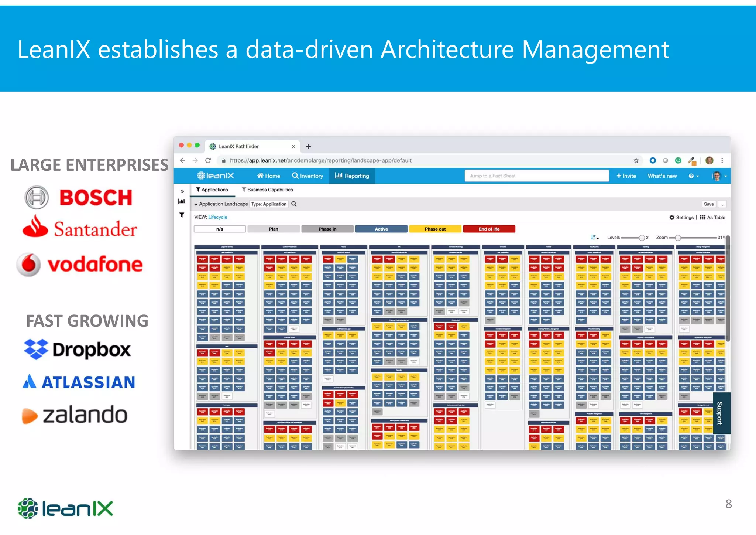This screenshot has width=756, height=535.
Task: Open the green Grammarly extension icon
Action: click(x=678, y=160)
